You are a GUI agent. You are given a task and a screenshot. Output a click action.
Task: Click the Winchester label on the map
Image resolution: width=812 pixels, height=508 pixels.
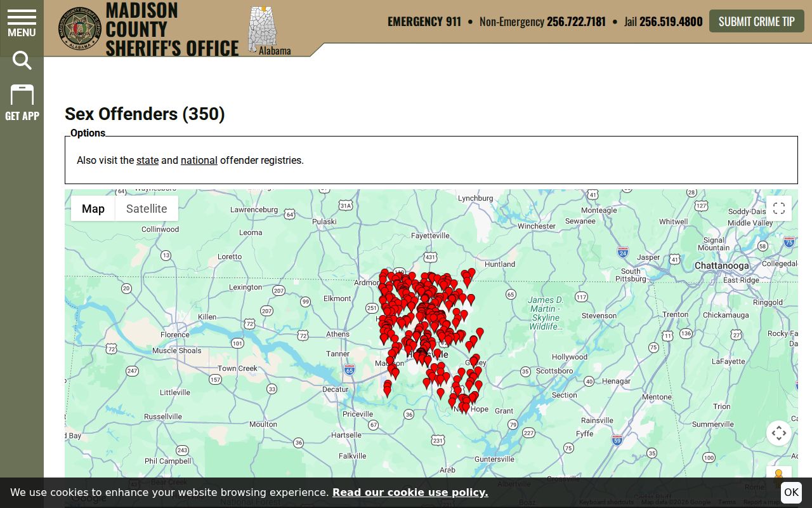pyautogui.click(x=537, y=226)
